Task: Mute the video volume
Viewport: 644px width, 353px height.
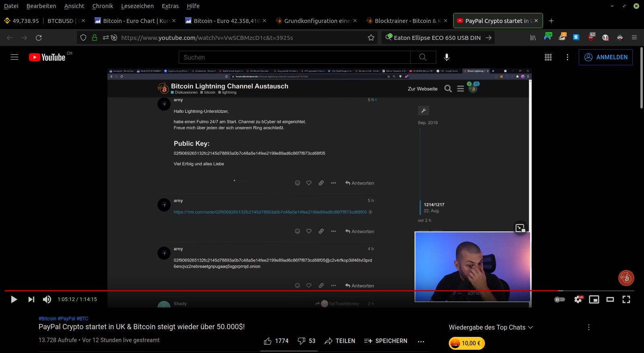Action: point(47,299)
